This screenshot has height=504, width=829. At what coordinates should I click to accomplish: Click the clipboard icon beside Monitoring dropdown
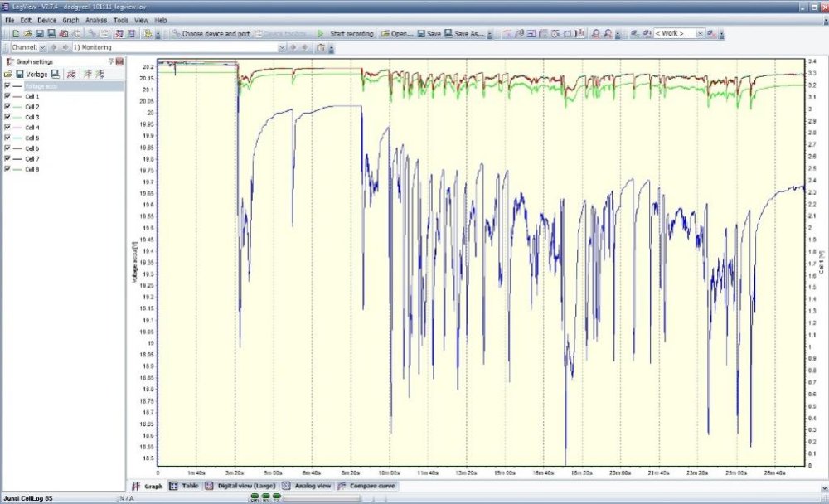(x=320, y=47)
